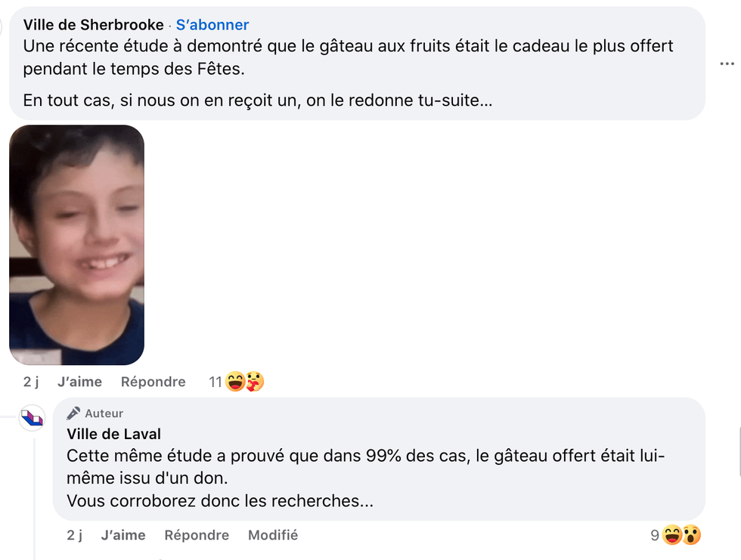The image size is (741, 560).
Task: Click S'abonner next to Ville de Sherbrooke
Action: [x=212, y=25]
